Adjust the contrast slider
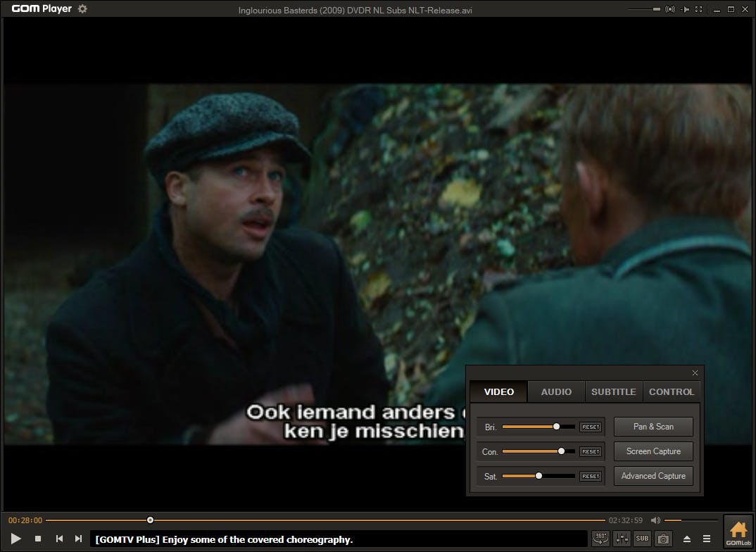Screen dimensions: 756x552 (538, 451)
